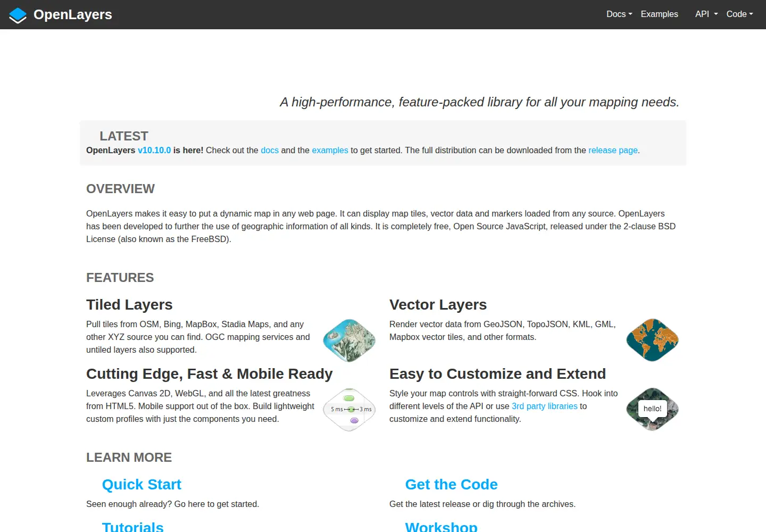Click the Cutting Edge, Fast & Mobile Ready heading

[210, 374]
